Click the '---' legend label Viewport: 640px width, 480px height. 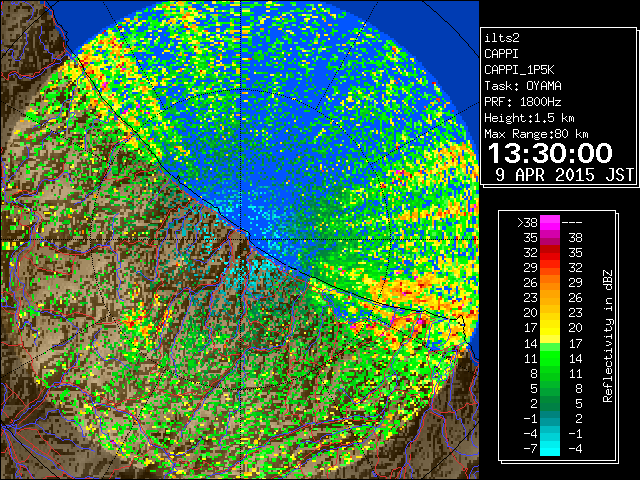[572, 222]
